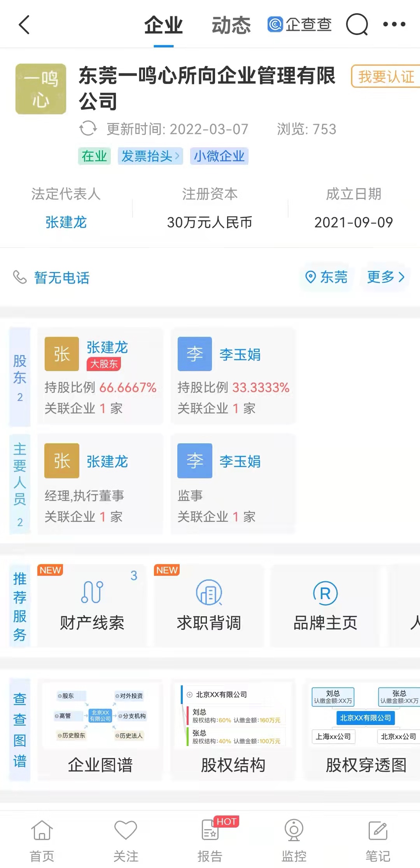Viewport: 420px width, 868px height.
Task: Open 求职背调 service icon
Action: coord(209,592)
